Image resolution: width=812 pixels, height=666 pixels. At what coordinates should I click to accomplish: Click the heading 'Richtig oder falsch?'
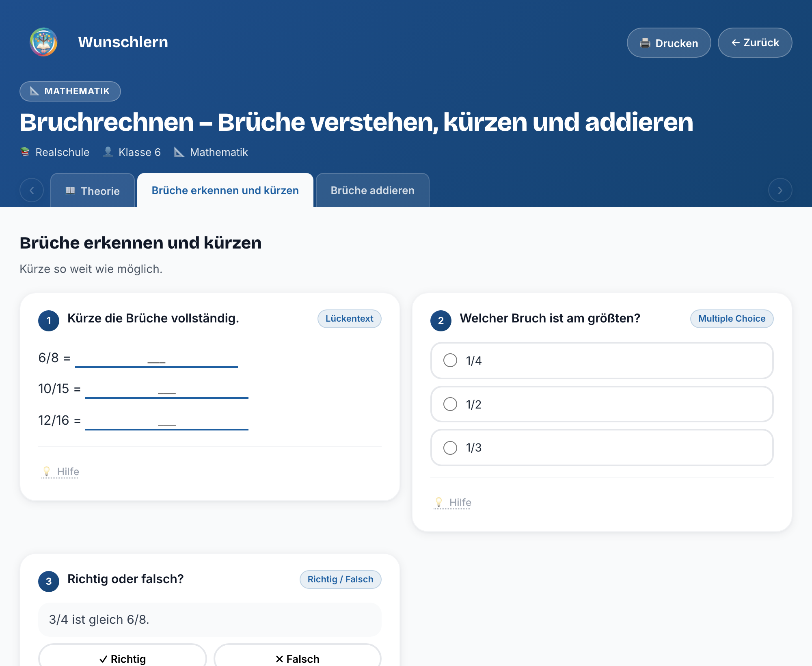coord(125,579)
